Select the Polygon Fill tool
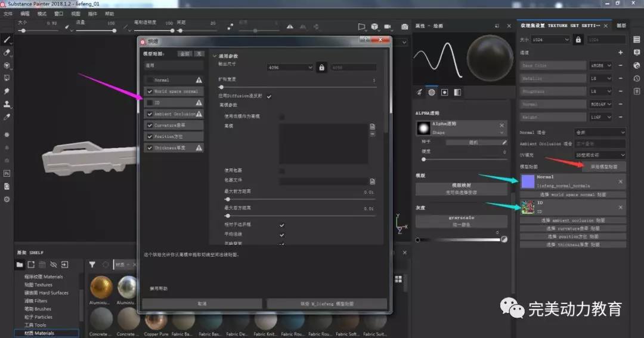Screen dimensions: 644x338 click(7, 78)
